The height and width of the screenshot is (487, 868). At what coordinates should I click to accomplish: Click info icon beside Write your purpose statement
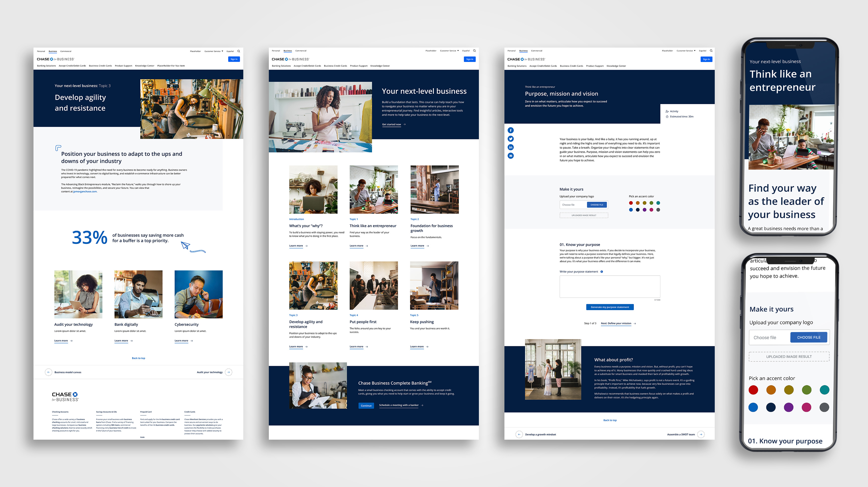(601, 271)
